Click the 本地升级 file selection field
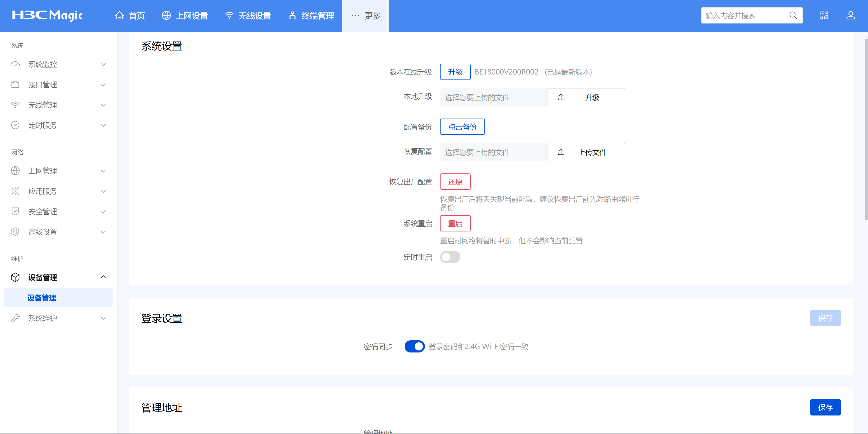Image resolution: width=868 pixels, height=434 pixels. click(x=493, y=97)
